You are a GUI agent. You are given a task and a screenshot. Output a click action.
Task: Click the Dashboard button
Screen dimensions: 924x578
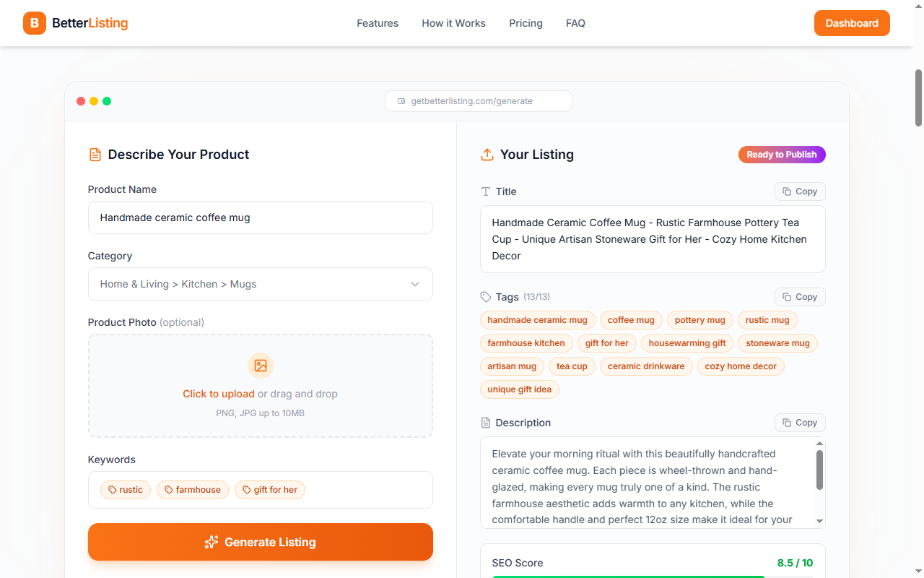[x=852, y=23]
